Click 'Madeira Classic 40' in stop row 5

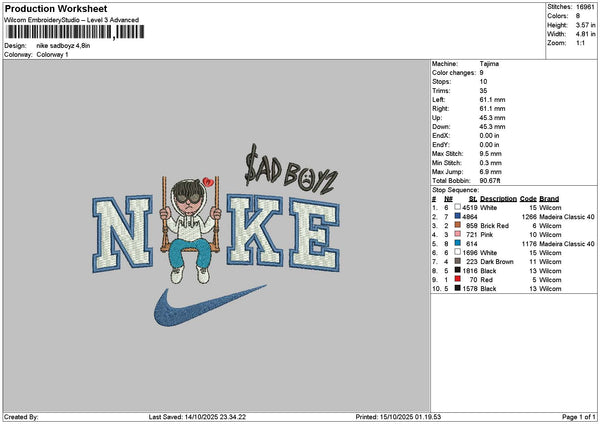(567, 244)
